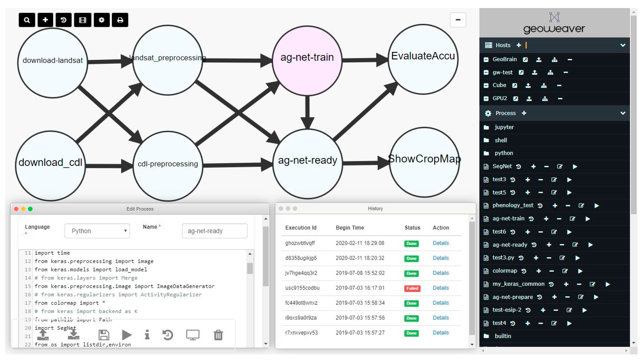Viewport: 644px width, 361px height.
Task: Click the Name field containing ag-net-ready
Action: [x=215, y=231]
